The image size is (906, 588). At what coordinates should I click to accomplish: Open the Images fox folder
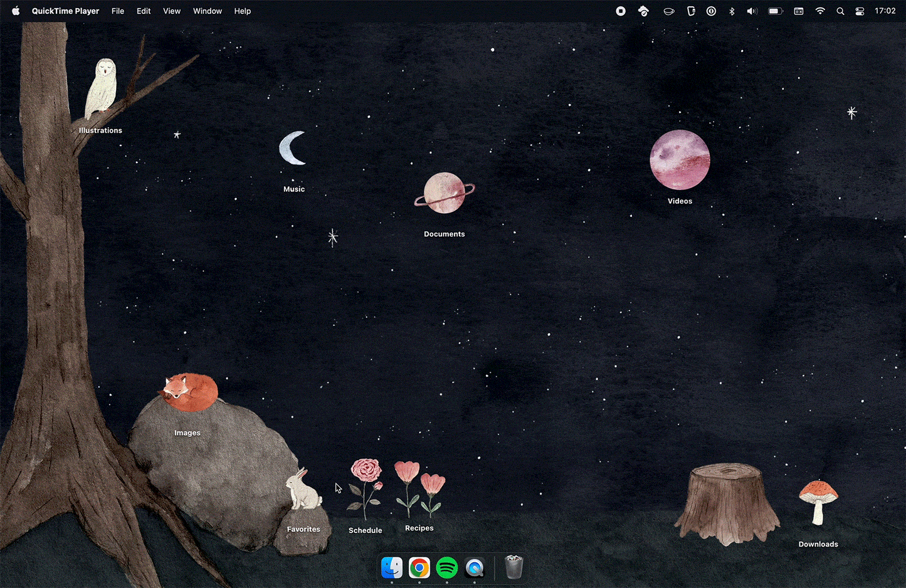coord(187,393)
